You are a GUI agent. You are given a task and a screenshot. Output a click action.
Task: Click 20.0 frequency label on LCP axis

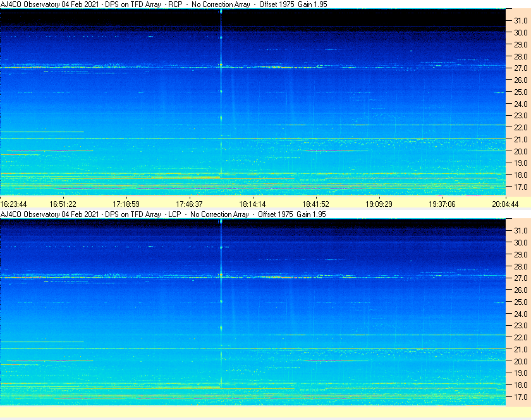521,361
